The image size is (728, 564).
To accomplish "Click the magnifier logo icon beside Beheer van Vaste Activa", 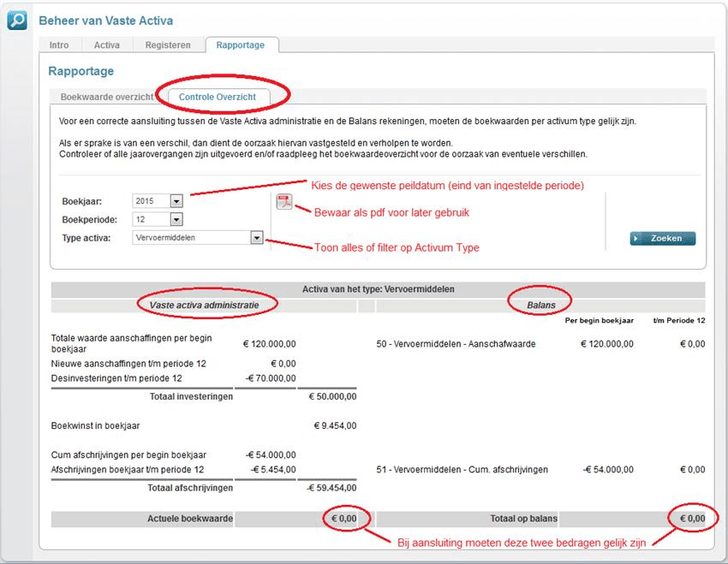I will pos(17,21).
